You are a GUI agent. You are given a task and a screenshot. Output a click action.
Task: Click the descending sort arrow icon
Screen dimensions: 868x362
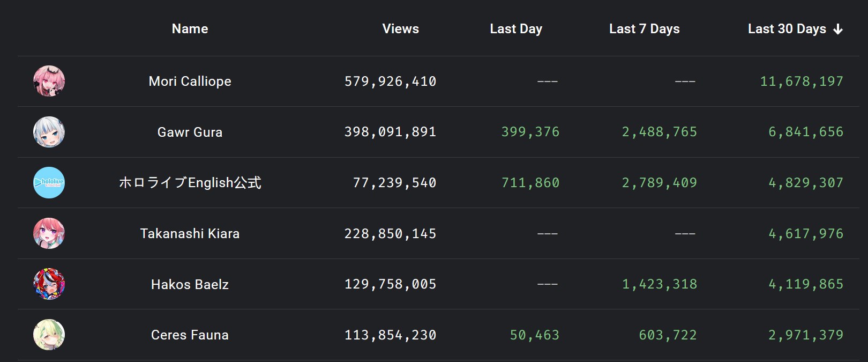838,29
